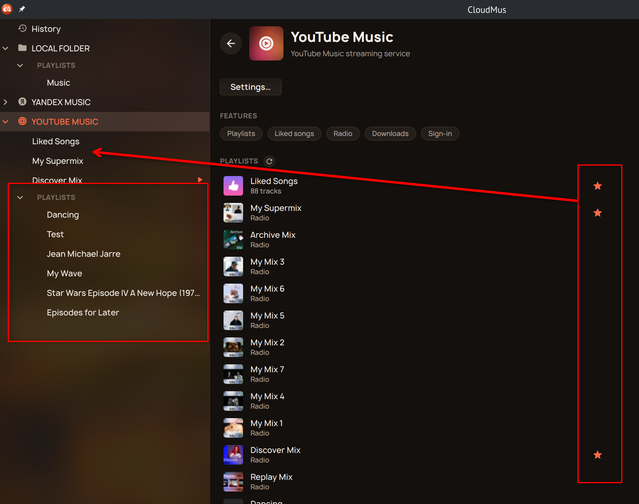Image resolution: width=639 pixels, height=504 pixels.
Task: Collapse the YOUTUBE MUSIC section chevron
Action: pos(5,122)
